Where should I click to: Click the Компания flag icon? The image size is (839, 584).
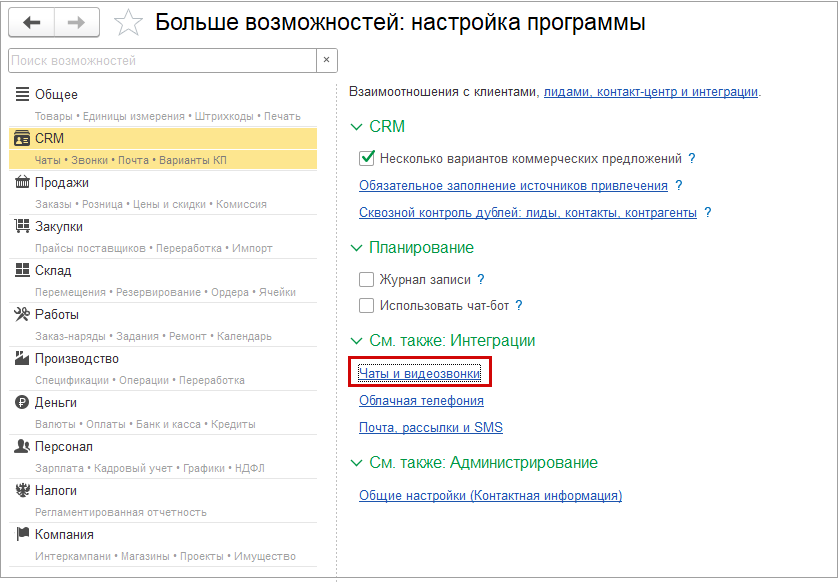[22, 534]
